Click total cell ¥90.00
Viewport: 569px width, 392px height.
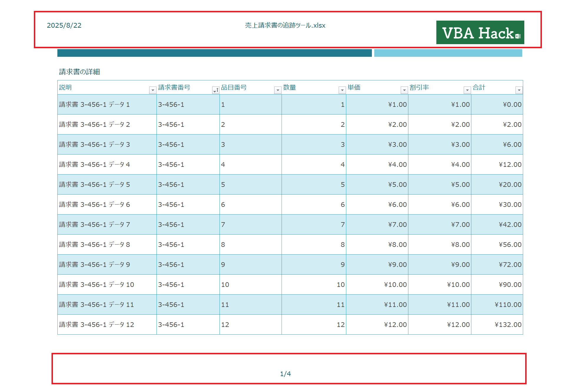click(x=497, y=285)
